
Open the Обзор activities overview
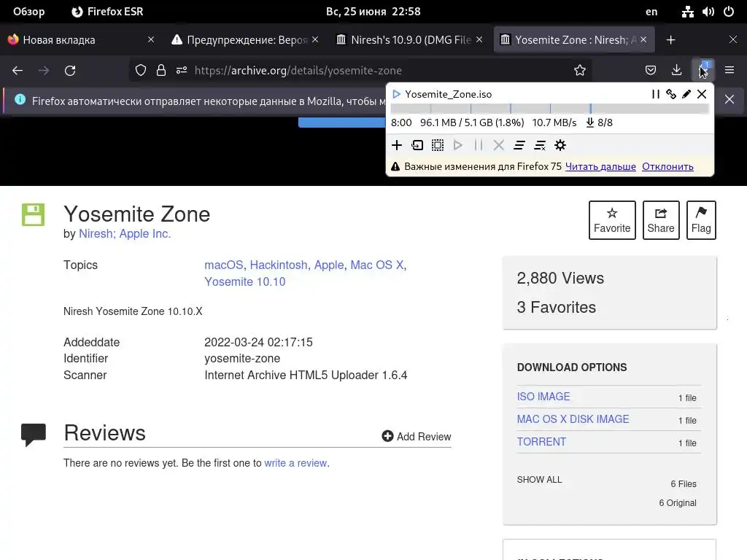pyautogui.click(x=28, y=12)
